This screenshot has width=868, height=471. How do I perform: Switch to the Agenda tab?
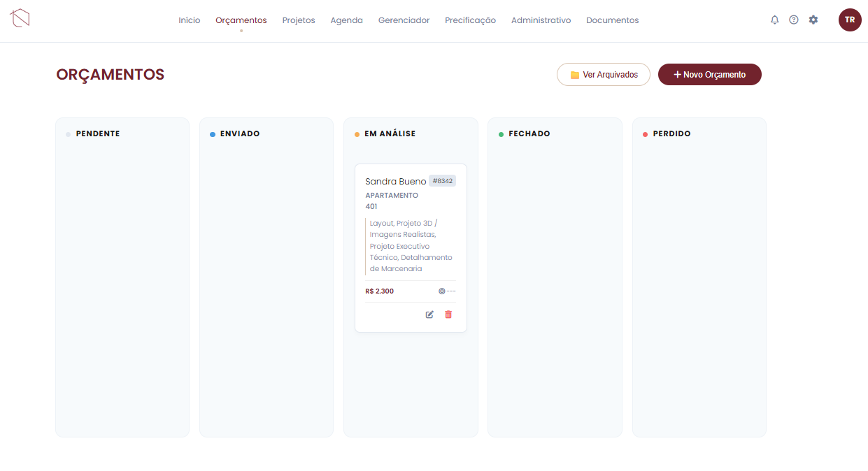[347, 20]
